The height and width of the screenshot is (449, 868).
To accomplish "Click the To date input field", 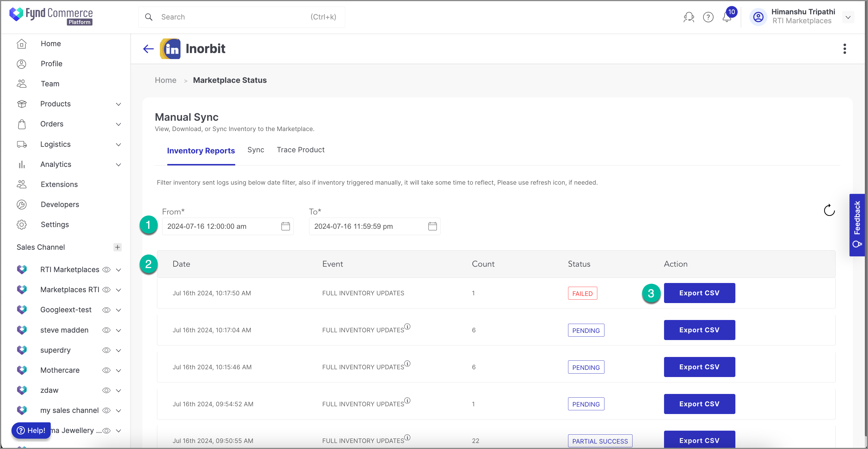I will click(374, 226).
